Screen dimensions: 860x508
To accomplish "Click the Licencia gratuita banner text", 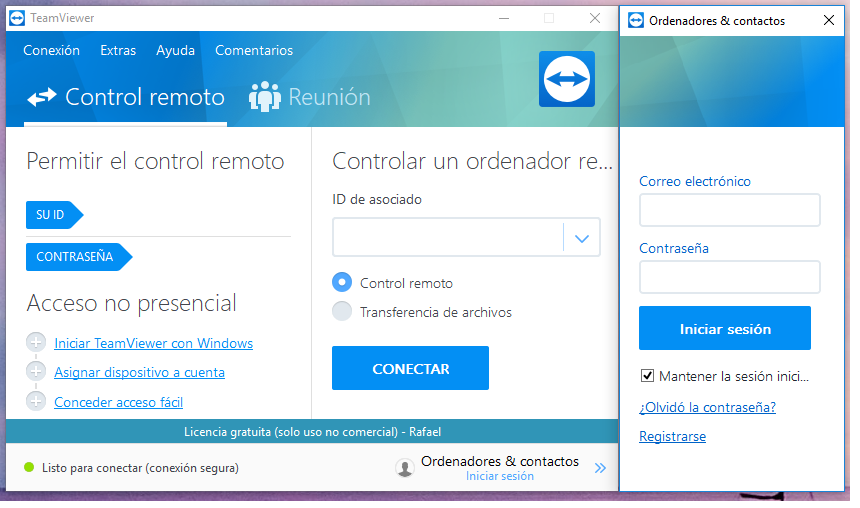I will coord(312,432).
